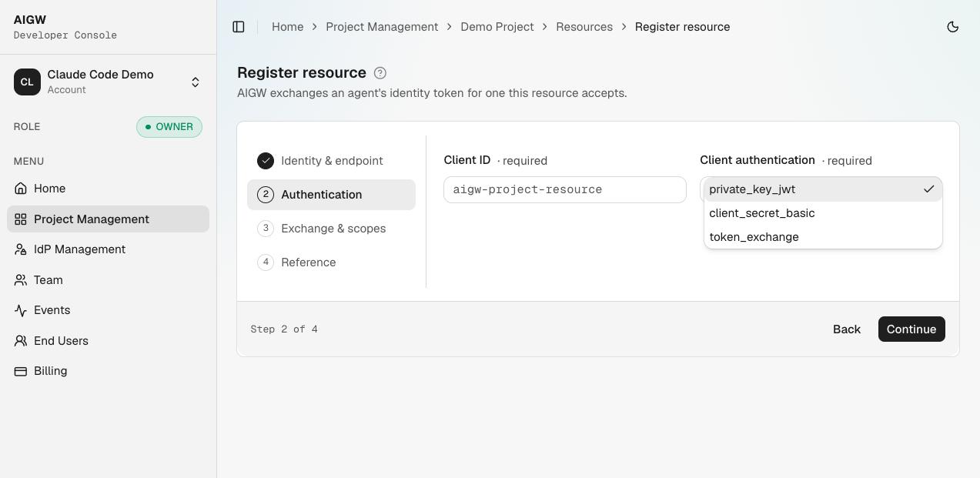Click the Home house icon in menu
Viewport: 980px width, 478px height.
click(21, 189)
